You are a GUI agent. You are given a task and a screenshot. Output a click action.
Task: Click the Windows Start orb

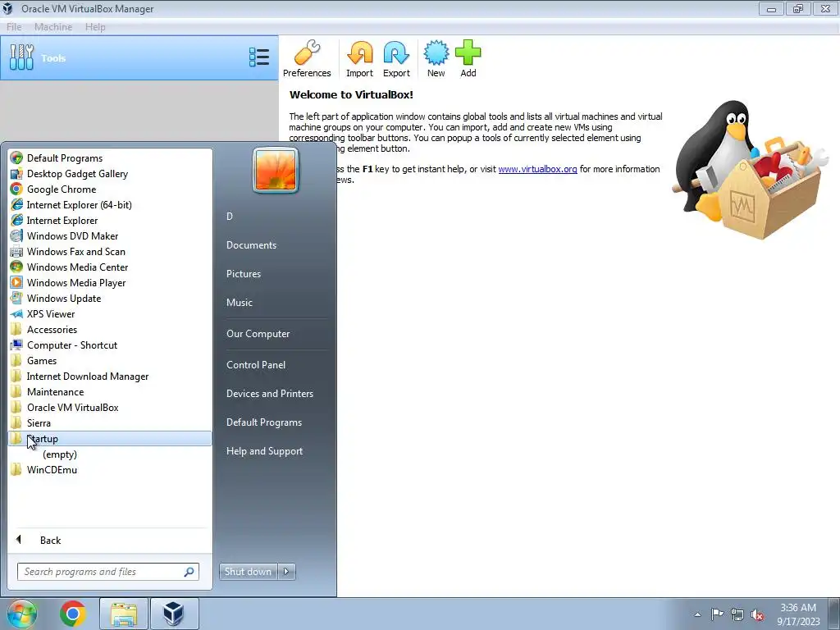coord(21,614)
